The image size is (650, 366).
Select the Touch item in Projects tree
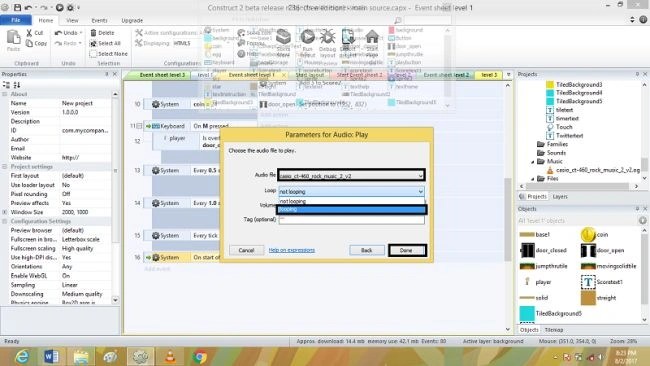pos(560,127)
